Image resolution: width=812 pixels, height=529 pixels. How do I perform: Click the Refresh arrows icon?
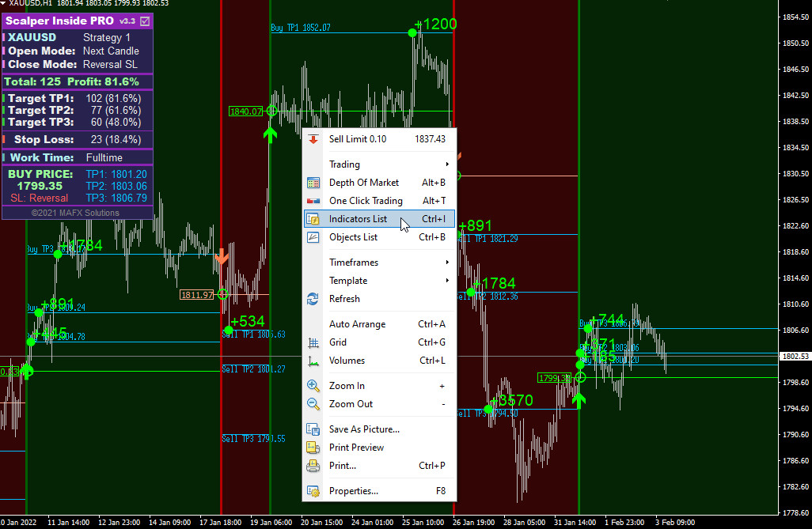(x=313, y=299)
